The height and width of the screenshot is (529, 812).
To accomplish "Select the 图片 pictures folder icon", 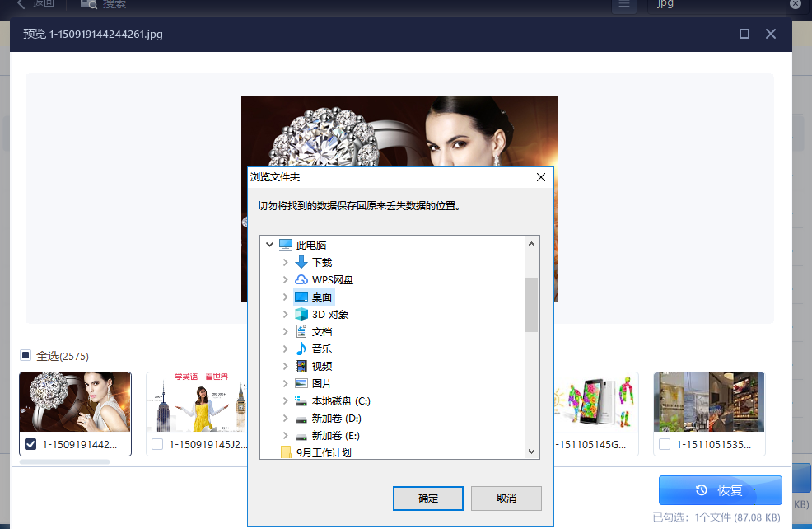I will [x=301, y=383].
